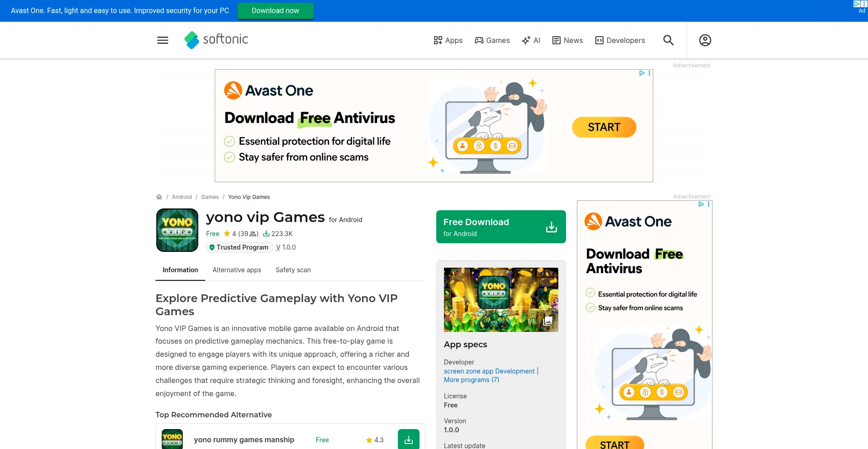Click the version V 1.0.0 link
The width and height of the screenshot is (868, 449).
[286, 247]
